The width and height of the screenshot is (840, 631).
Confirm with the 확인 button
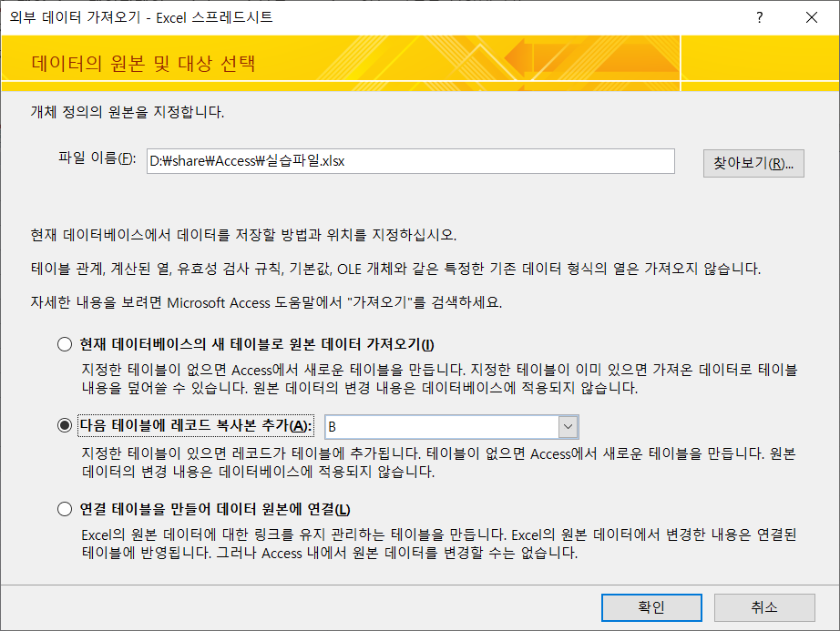[x=651, y=607]
